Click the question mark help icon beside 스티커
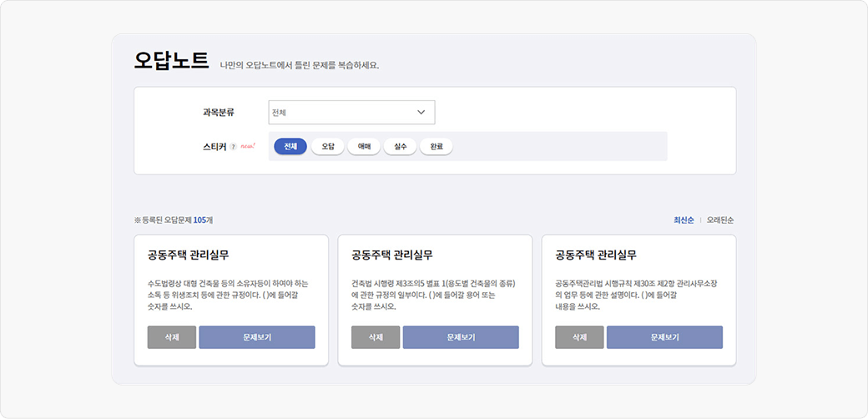Image resolution: width=868 pixels, height=419 pixels. [x=234, y=147]
